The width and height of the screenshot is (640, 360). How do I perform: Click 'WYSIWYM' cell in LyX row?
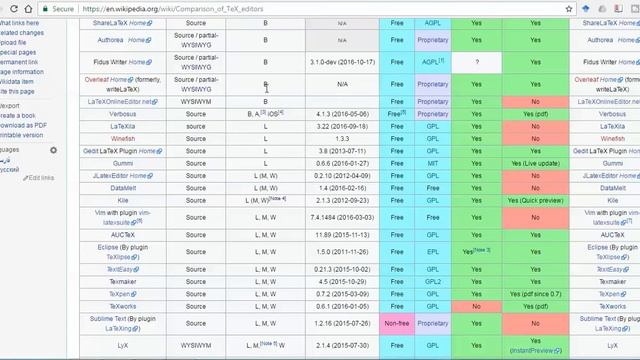196,345
